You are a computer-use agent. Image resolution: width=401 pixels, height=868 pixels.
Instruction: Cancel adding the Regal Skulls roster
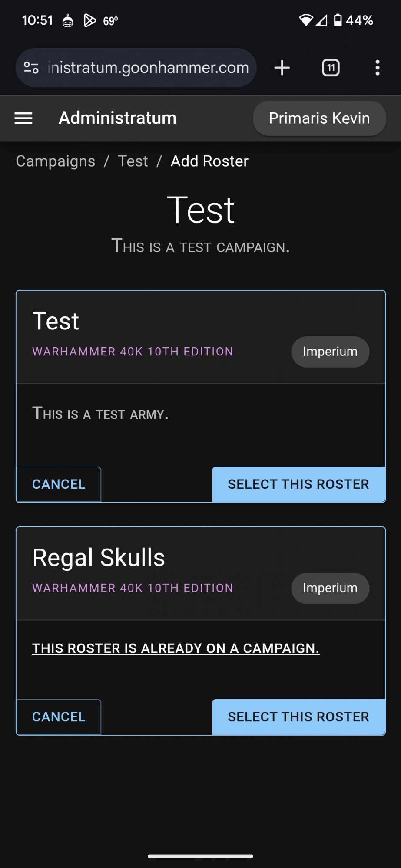point(58,717)
